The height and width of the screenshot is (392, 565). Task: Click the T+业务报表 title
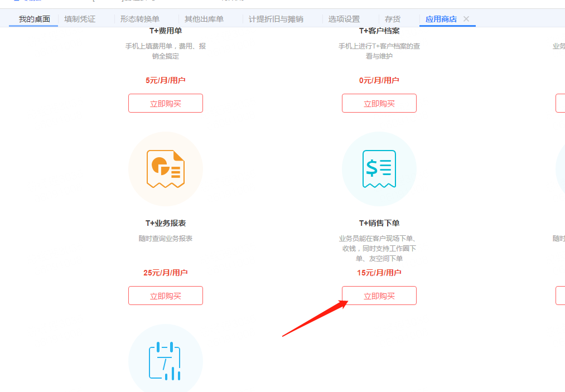pyautogui.click(x=166, y=224)
